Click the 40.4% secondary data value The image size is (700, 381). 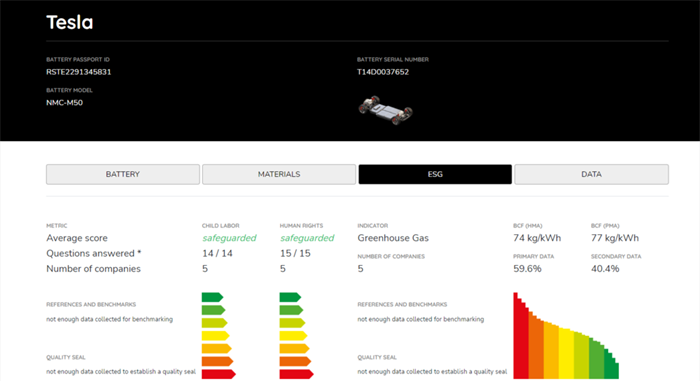605,269
